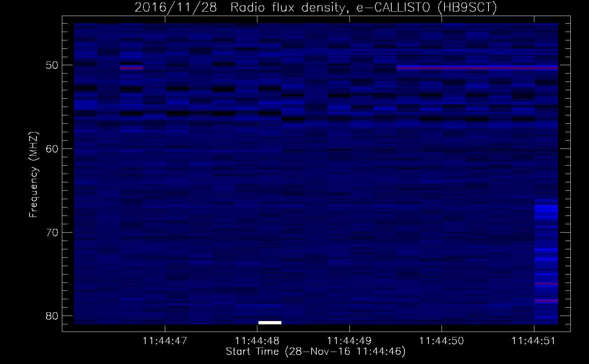Click the 11:44:49 time tick label
Image resolution: width=589 pixels, height=364 pixels.
click(349, 341)
